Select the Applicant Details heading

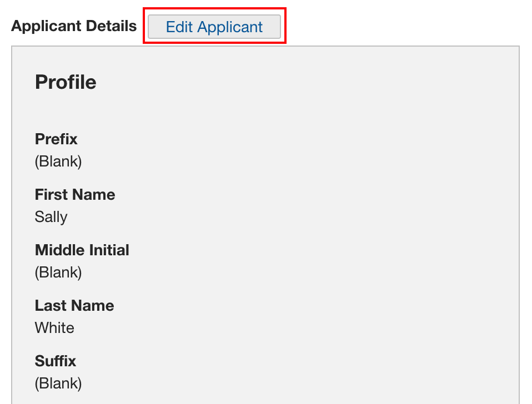74,26
